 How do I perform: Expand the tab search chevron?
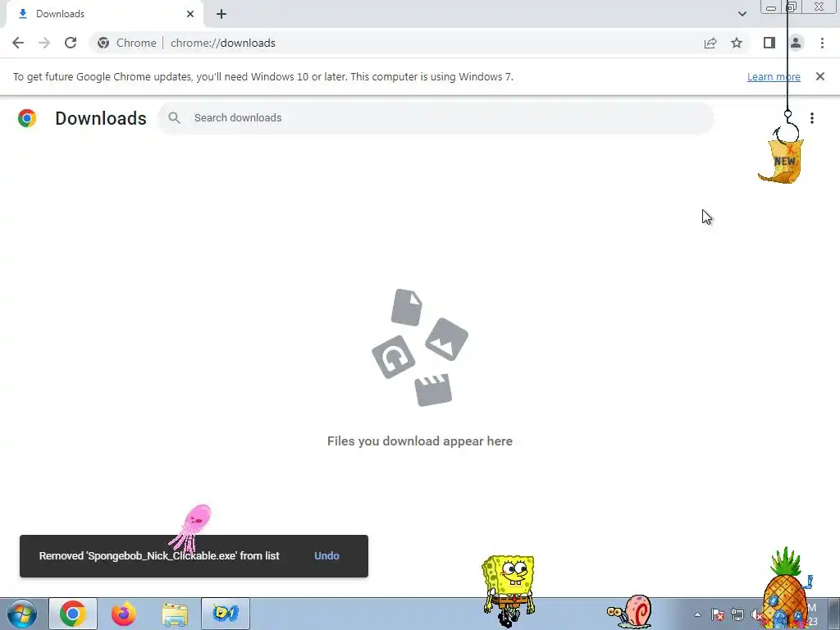[742, 14]
